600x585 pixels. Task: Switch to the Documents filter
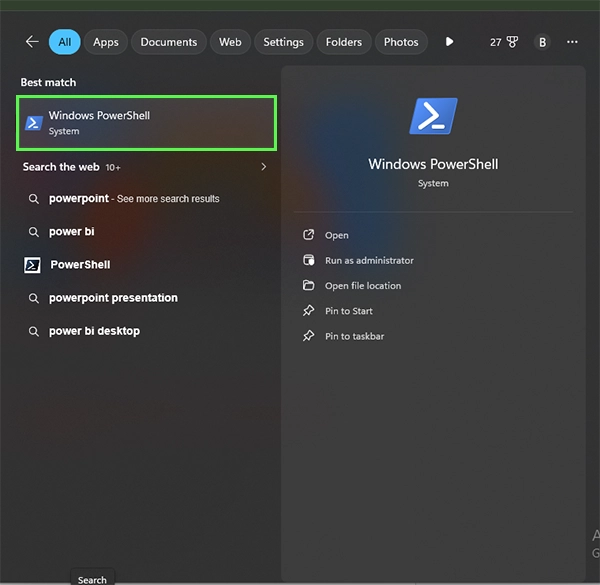tap(169, 42)
